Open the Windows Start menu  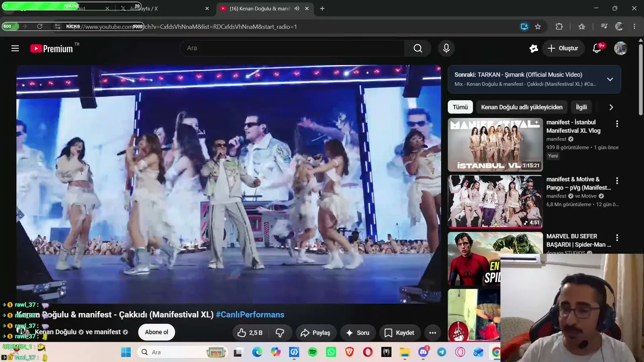click(126, 352)
